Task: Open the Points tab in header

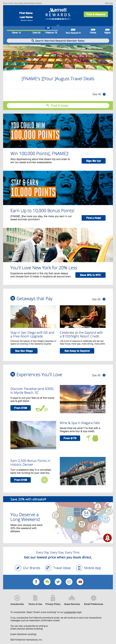Action: pyautogui.click(x=93, y=31)
